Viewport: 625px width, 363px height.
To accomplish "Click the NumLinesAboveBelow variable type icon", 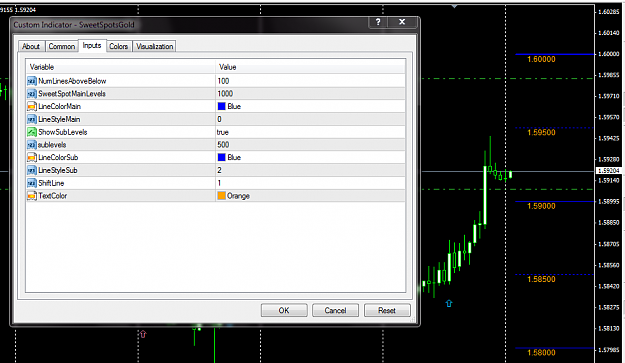I will 32,81.
